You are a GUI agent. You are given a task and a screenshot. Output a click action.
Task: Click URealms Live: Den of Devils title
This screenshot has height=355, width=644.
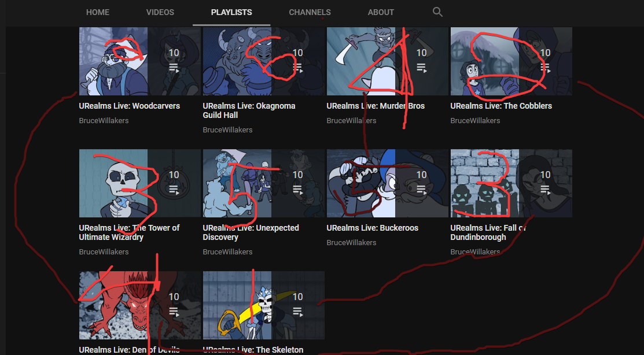pos(130,350)
